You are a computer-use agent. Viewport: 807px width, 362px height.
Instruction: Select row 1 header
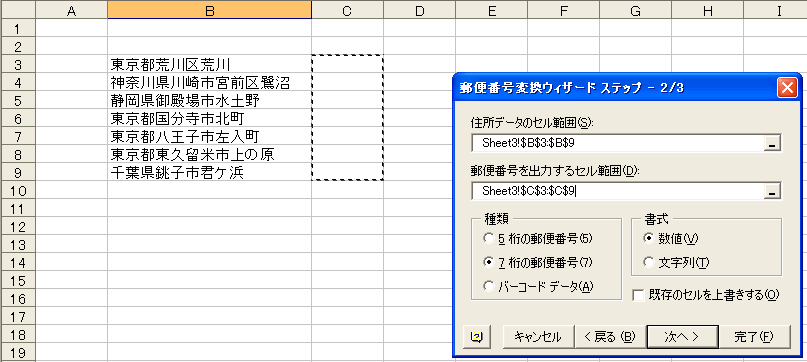click(18, 28)
